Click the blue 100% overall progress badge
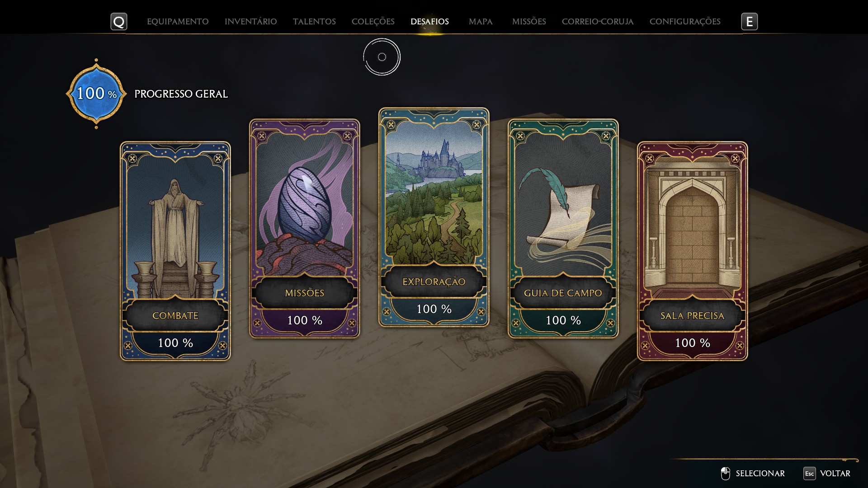868x488 pixels. (x=96, y=94)
